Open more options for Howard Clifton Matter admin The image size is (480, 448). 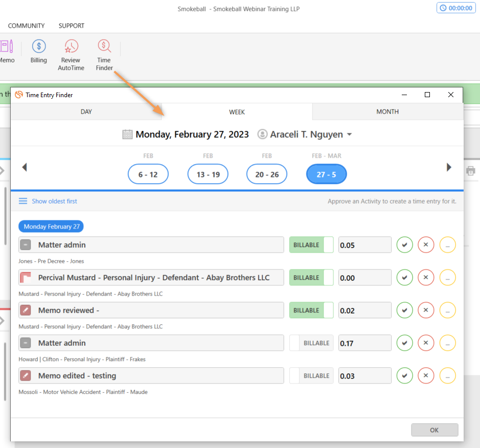coord(448,343)
